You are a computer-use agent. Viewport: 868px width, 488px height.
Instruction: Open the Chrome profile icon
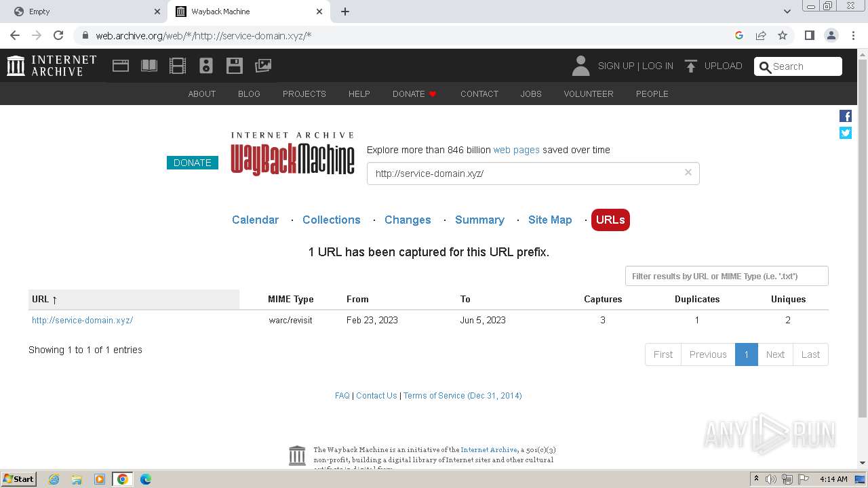pyautogui.click(x=831, y=35)
